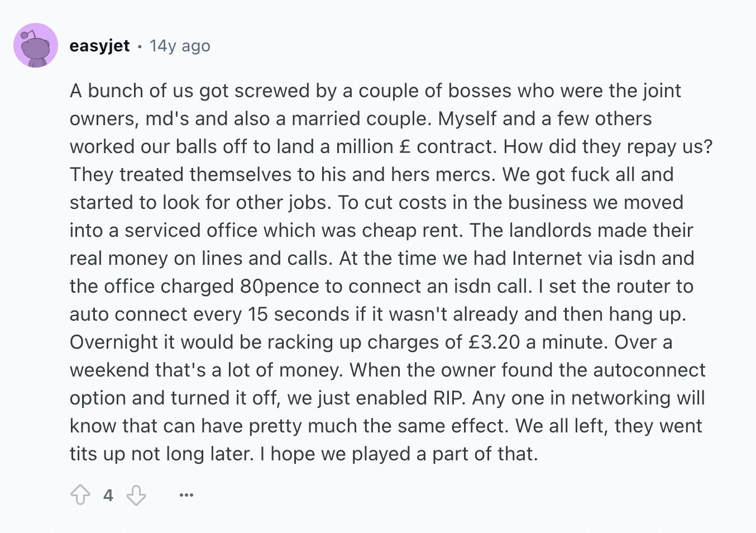Click the word 'Overnight' in the comment
This screenshot has width=756, height=533.
click(x=114, y=342)
